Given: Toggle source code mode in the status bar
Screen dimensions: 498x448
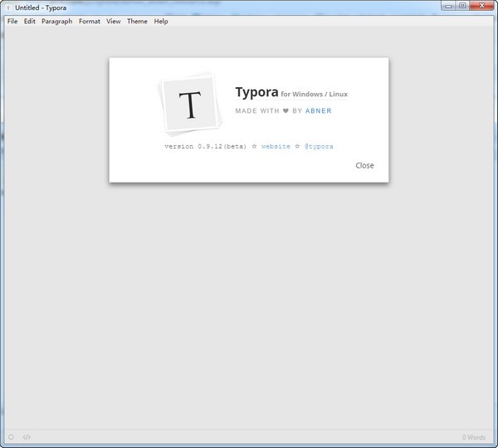Looking at the screenshot, I should [x=27, y=437].
